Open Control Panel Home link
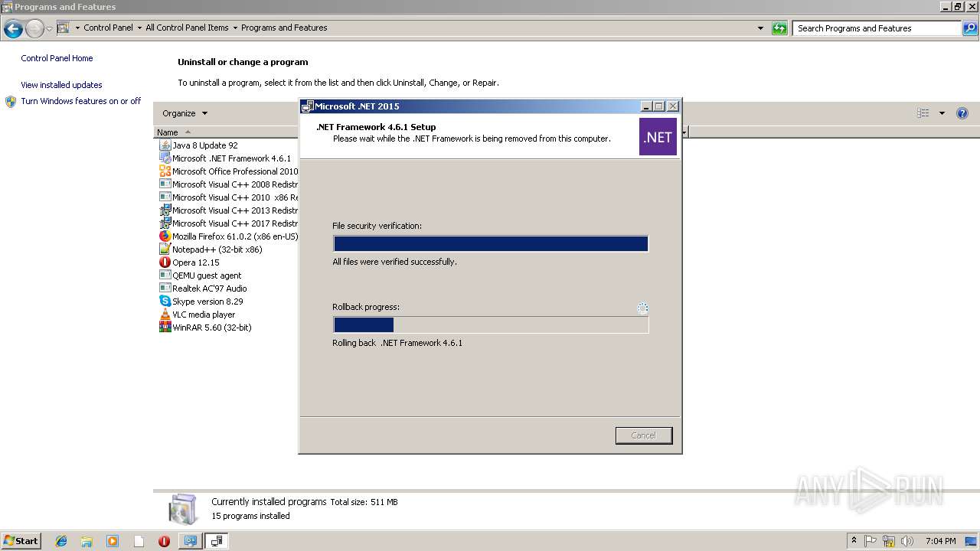Screen dimensions: 980x551 pyautogui.click(x=57, y=58)
